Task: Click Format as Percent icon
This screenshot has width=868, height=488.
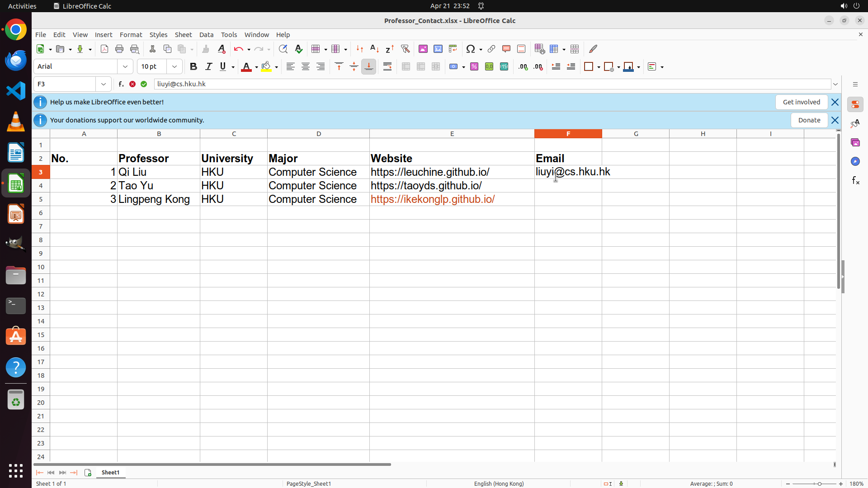Action: tap(474, 66)
